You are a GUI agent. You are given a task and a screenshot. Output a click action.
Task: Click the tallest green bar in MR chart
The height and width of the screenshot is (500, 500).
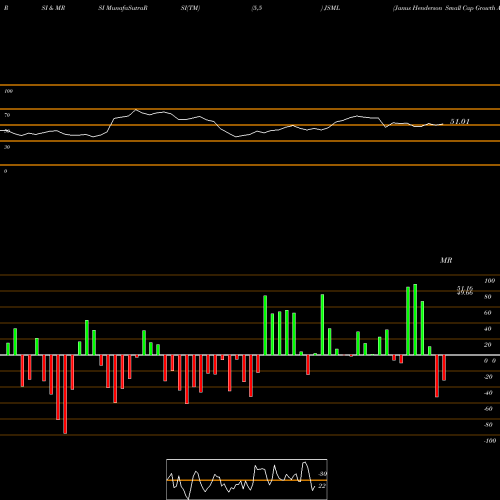[415, 319]
